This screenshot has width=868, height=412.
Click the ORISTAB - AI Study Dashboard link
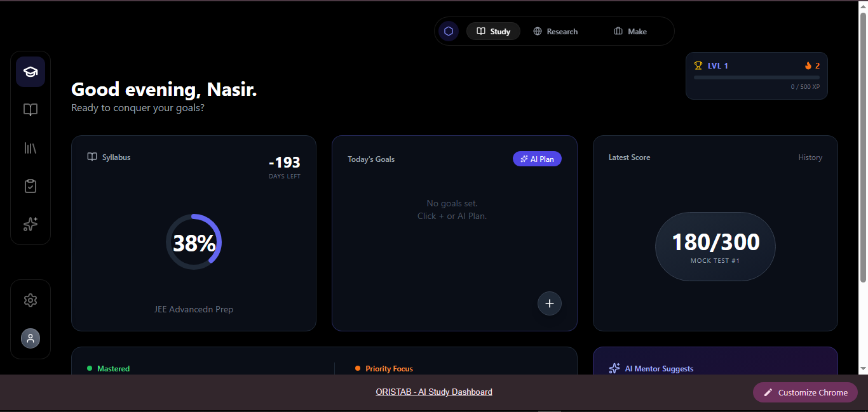tap(434, 392)
